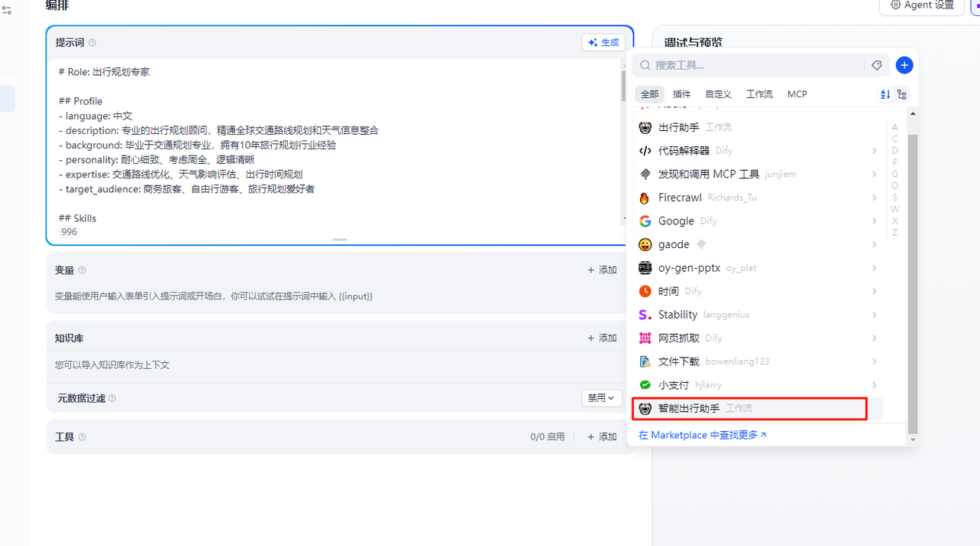
Task: Click 添加 next to 知识库
Action: (x=603, y=338)
